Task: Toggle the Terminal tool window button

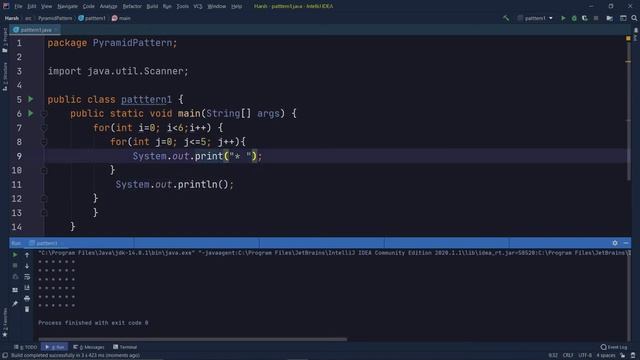Action: pyautogui.click(x=125, y=347)
